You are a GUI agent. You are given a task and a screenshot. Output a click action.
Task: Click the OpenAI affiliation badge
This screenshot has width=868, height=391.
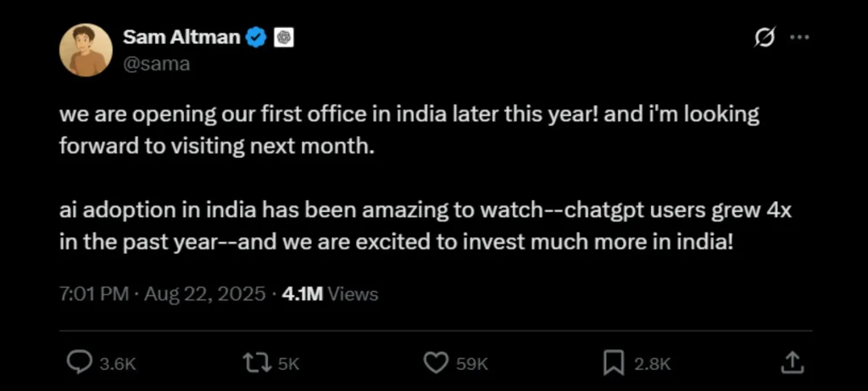284,37
